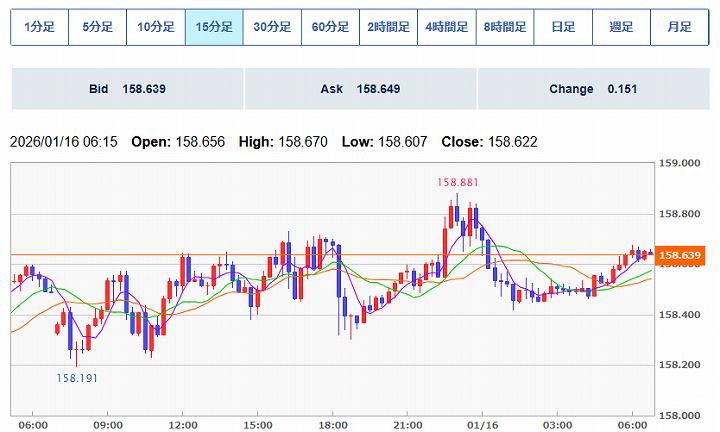
Task: Click the Ask 158.649 price box
Action: [x=360, y=89]
